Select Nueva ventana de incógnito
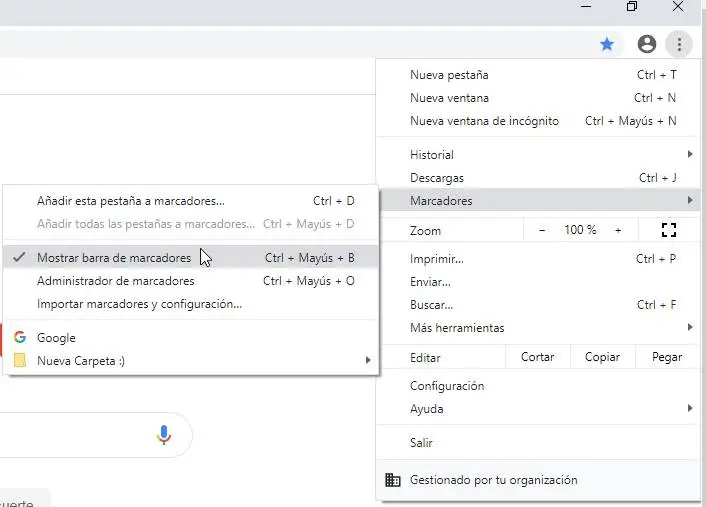 click(x=484, y=121)
